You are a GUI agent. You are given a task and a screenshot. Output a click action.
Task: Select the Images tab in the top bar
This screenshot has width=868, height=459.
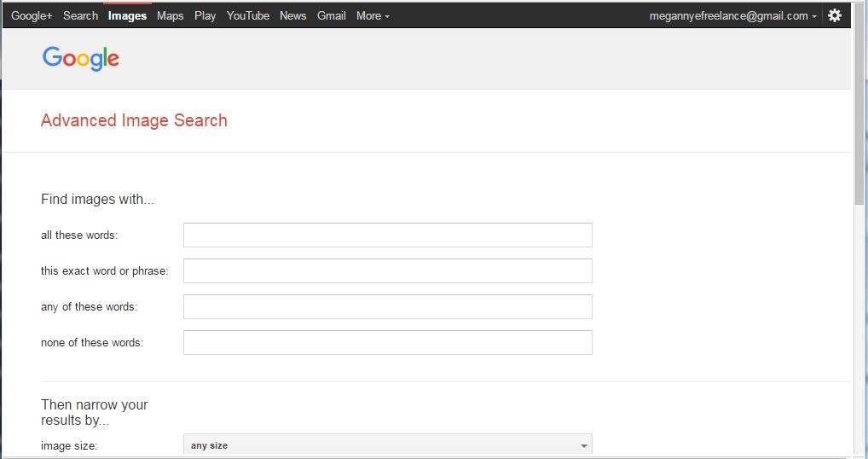coord(127,16)
